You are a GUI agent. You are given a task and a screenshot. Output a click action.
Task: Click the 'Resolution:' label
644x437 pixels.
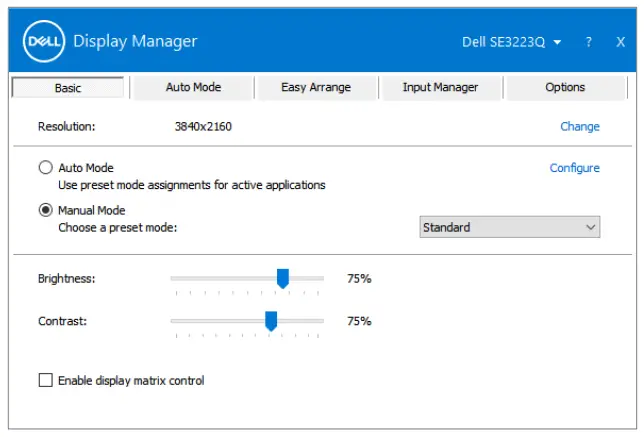(67, 126)
